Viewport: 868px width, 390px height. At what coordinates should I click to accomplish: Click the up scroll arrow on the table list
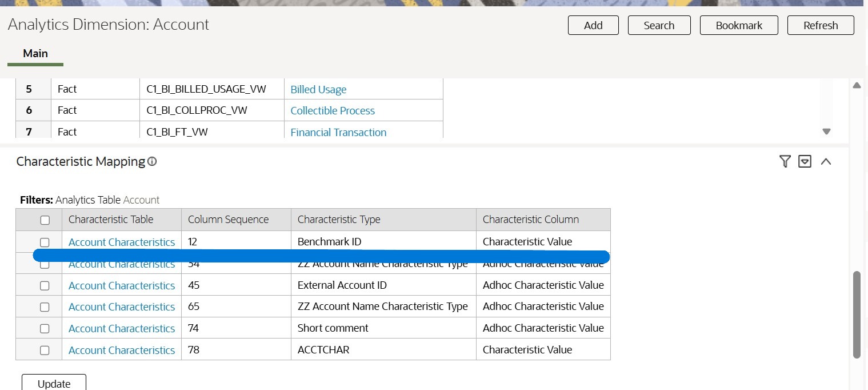coord(857,85)
